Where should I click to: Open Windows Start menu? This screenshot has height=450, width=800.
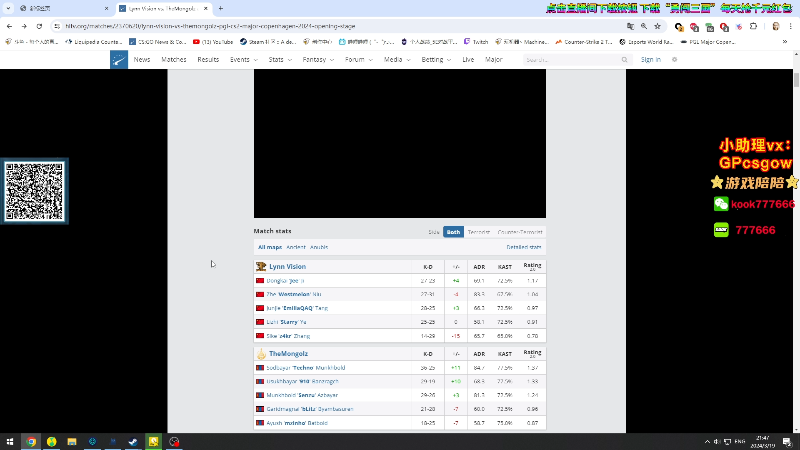(10, 441)
